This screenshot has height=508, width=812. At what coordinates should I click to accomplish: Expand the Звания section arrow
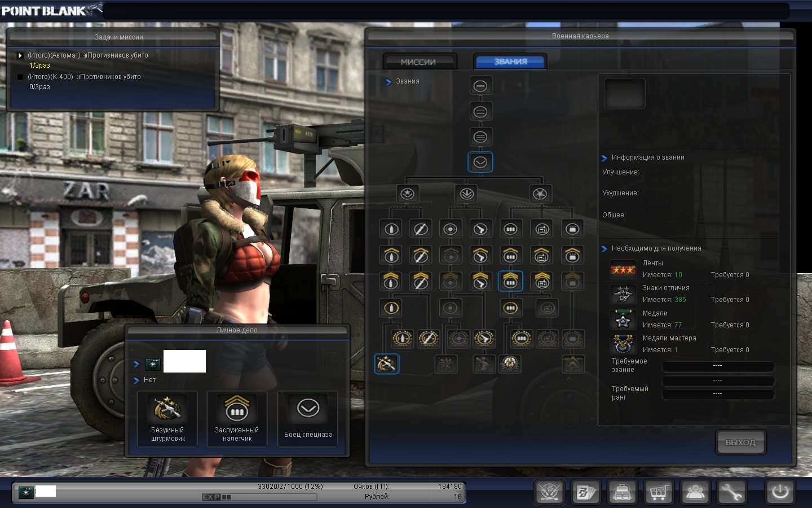(x=388, y=82)
